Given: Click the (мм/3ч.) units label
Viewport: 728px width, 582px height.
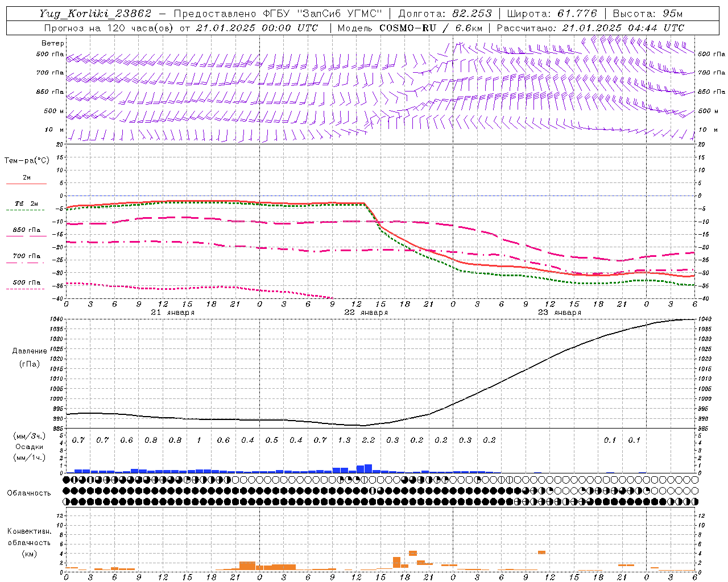Looking at the screenshot, I should pyautogui.click(x=29, y=436).
